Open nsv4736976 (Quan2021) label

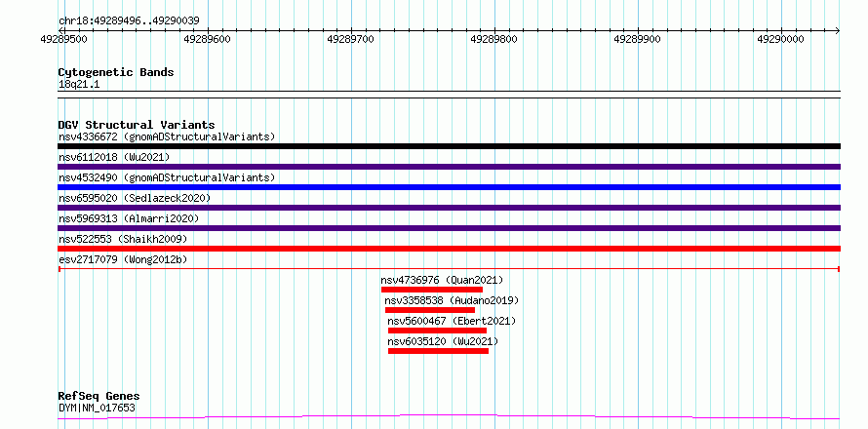443,280
